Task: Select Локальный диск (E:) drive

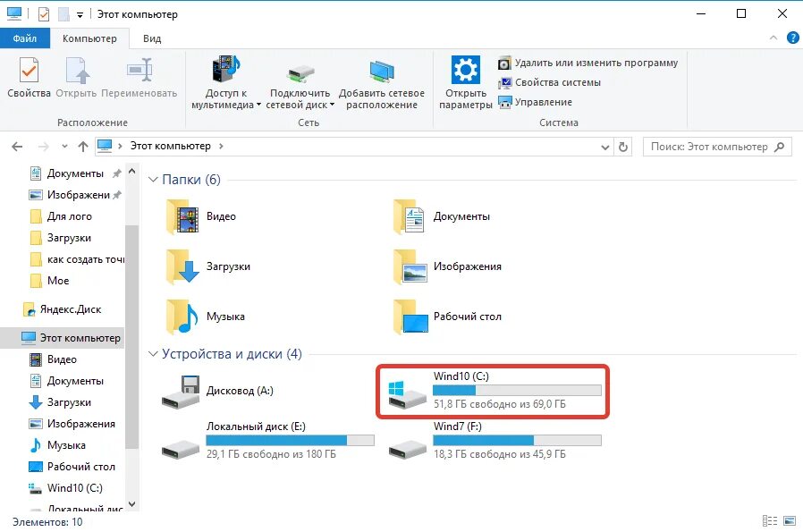Action: [x=268, y=440]
